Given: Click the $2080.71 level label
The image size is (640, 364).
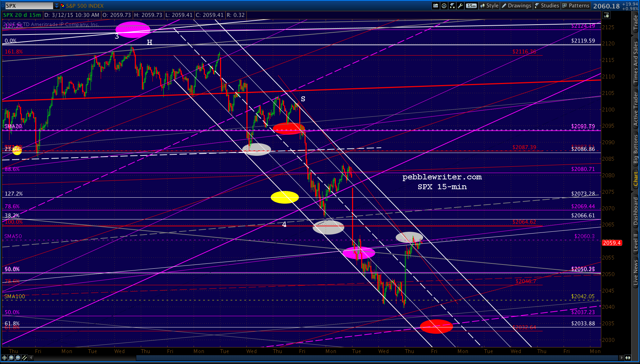Looking at the screenshot, I should 583,169.
